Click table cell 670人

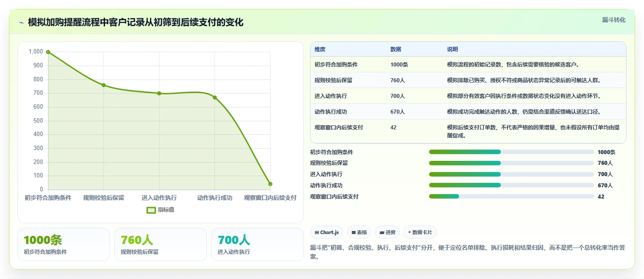point(398,112)
